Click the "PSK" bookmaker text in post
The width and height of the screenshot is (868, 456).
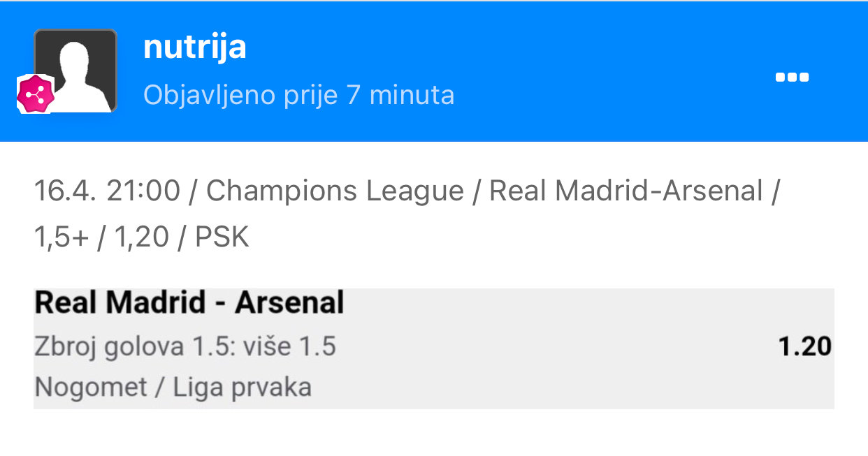tap(222, 238)
